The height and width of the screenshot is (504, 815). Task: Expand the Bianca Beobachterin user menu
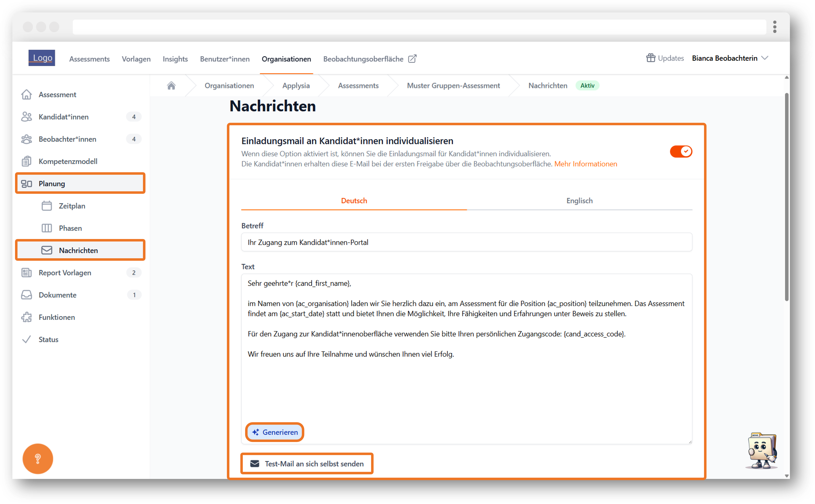pyautogui.click(x=730, y=58)
